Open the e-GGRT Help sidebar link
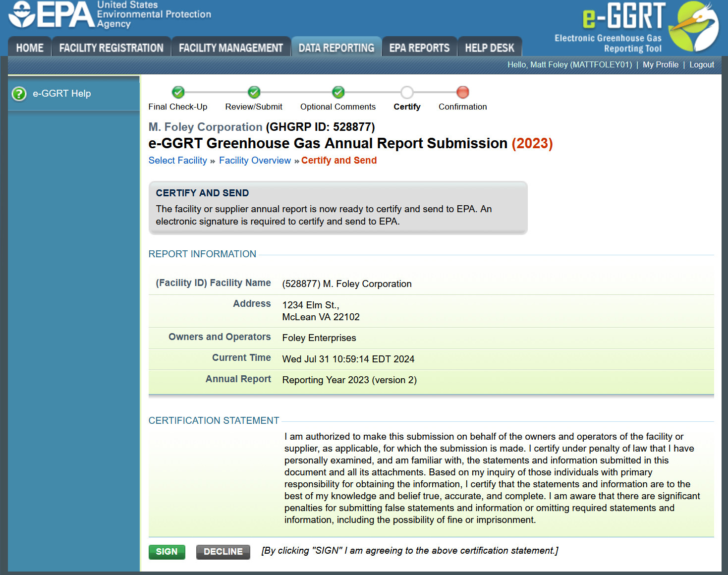This screenshot has height=575, width=728. [x=62, y=94]
